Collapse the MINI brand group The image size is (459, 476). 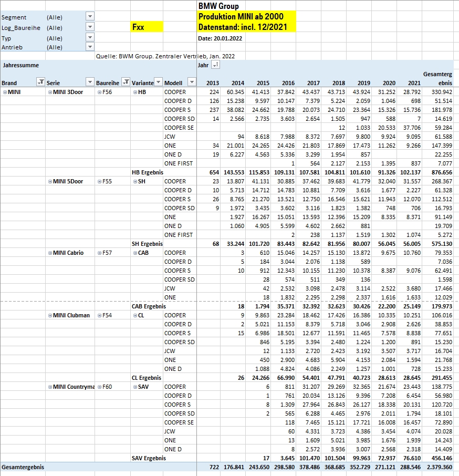click(x=5, y=92)
